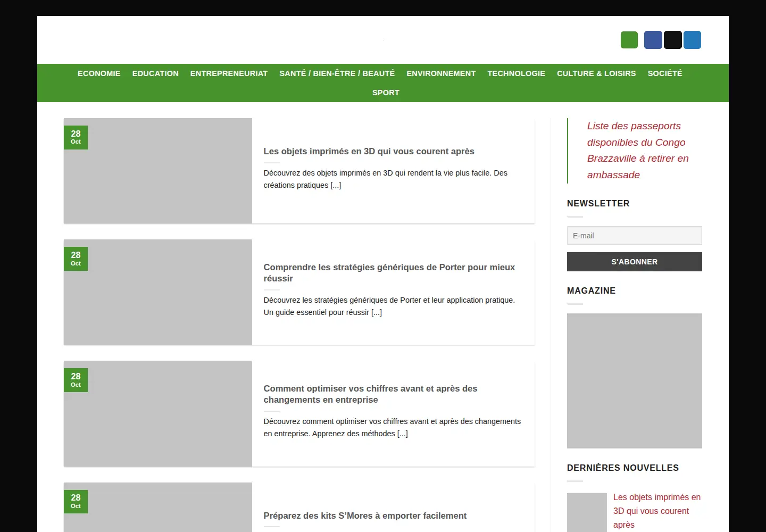This screenshot has height=532, width=766.
Task: Click the light blue social icon in header
Action: 692,40
